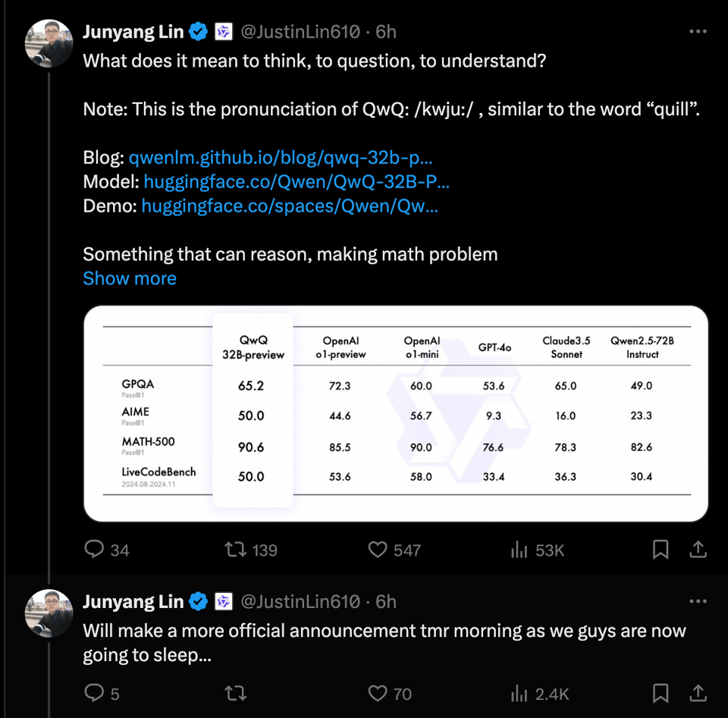
Task: Like the tweet with 547 likes
Action: click(x=378, y=550)
